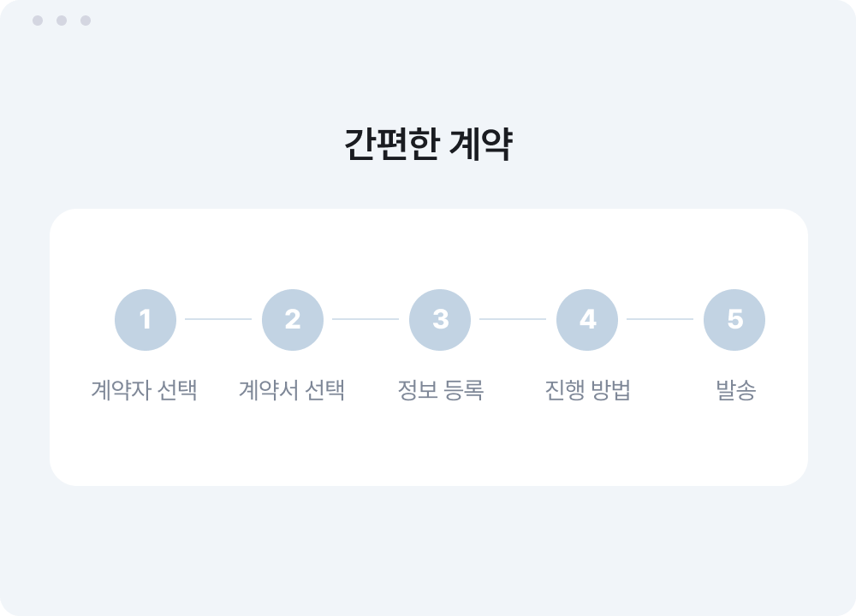Select step 2 circle for 계약서 선택
The image size is (856, 616).
[x=292, y=319]
